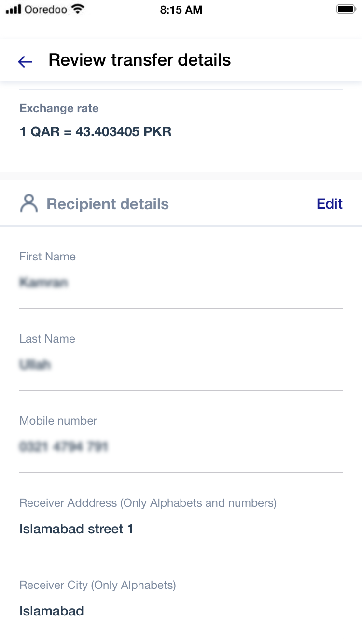Tap the blurred Mobile number value
Screen dimensions: 362x644
coord(63,446)
